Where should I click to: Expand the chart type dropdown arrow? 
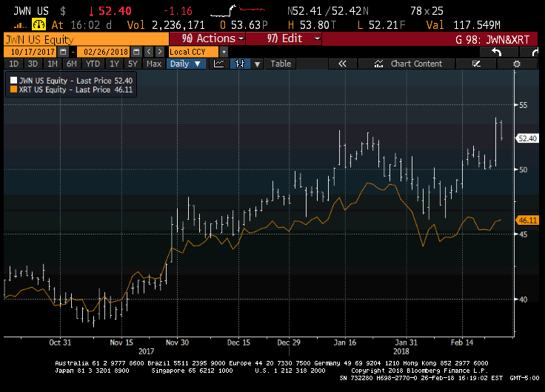(257, 64)
